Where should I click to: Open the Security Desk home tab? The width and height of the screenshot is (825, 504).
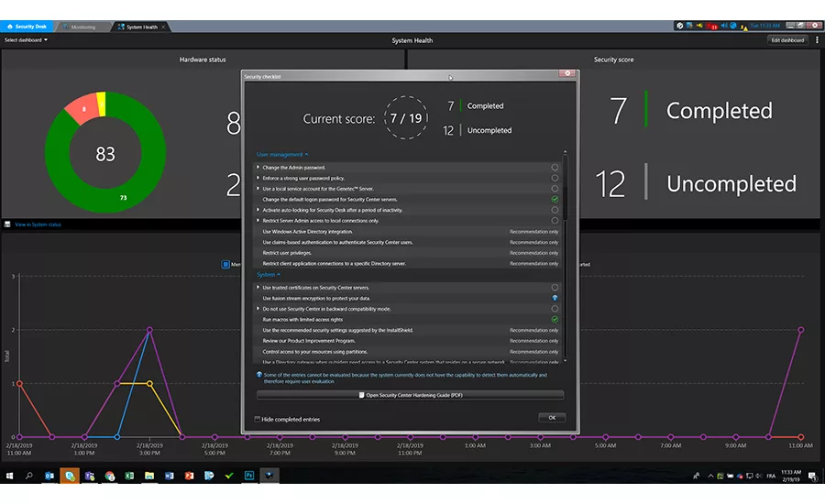click(x=26, y=27)
